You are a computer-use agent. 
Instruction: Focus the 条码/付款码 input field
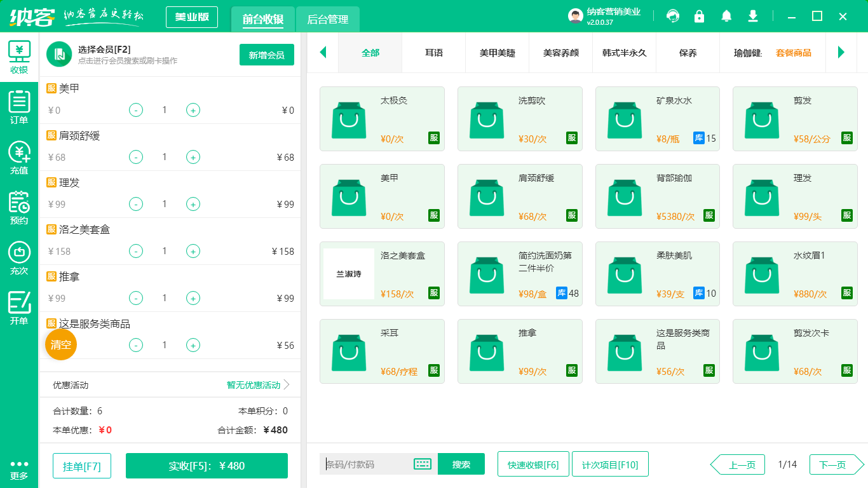(x=367, y=464)
